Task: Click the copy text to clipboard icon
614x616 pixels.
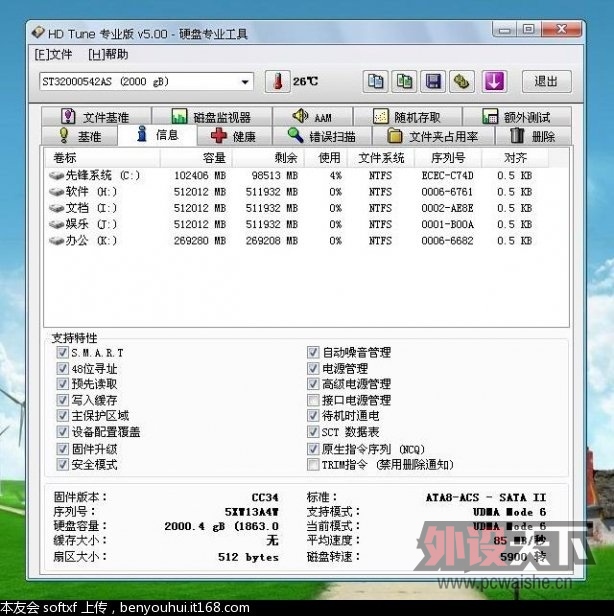Action: point(375,82)
